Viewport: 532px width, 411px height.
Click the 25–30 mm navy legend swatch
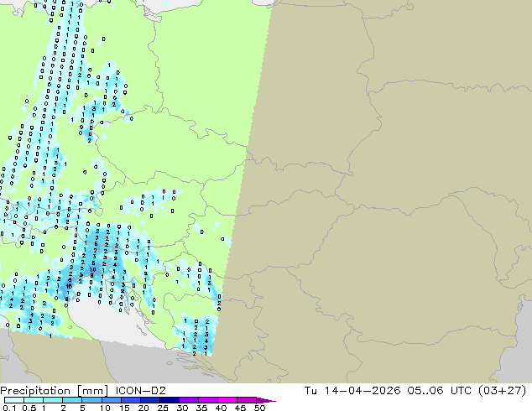[169, 400]
